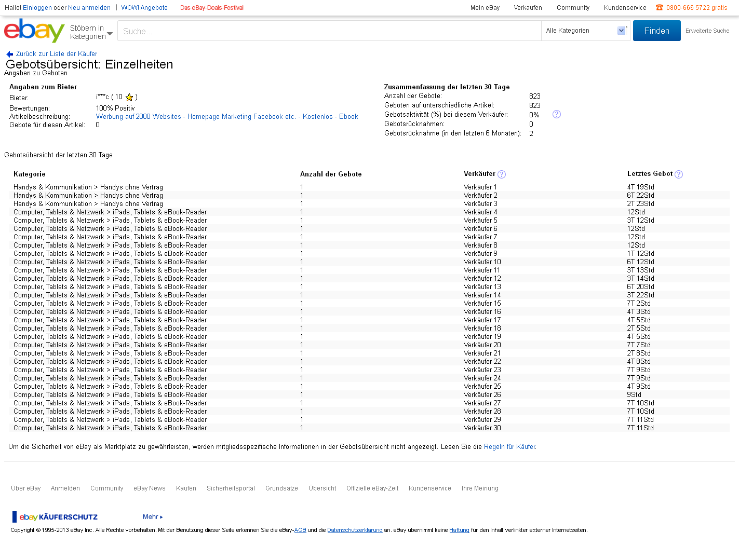Open Community footer link
The width and height of the screenshot is (739, 560).
coord(107,488)
